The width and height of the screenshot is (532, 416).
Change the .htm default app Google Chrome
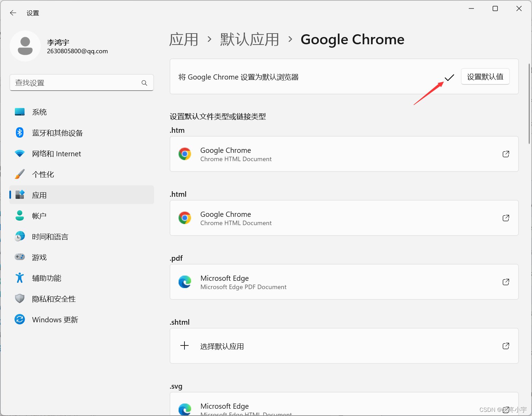[x=344, y=154]
